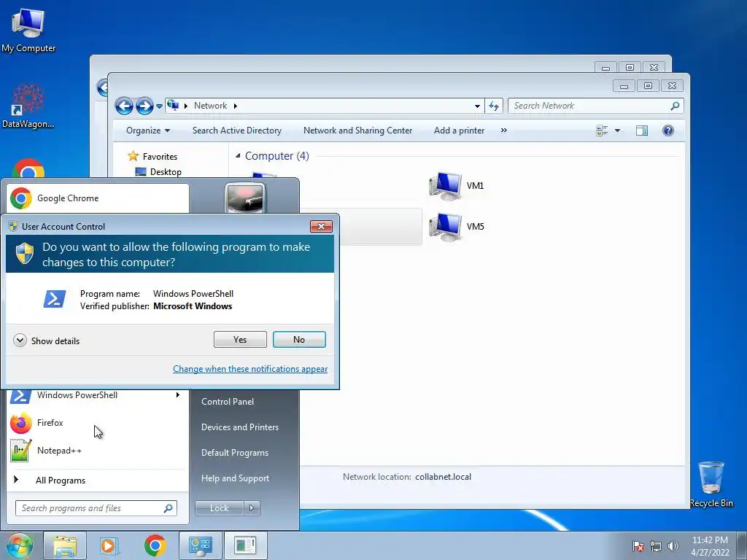Click the refresh button in address bar

[494, 106]
